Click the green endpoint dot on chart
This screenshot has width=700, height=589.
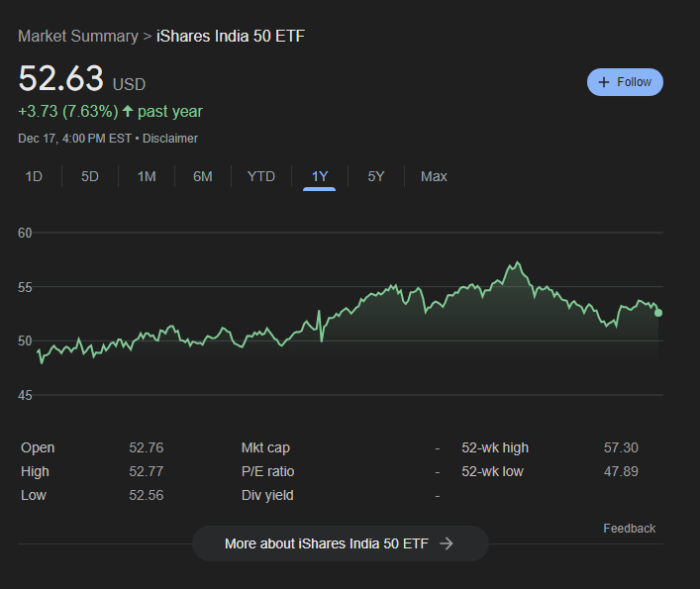(x=658, y=313)
